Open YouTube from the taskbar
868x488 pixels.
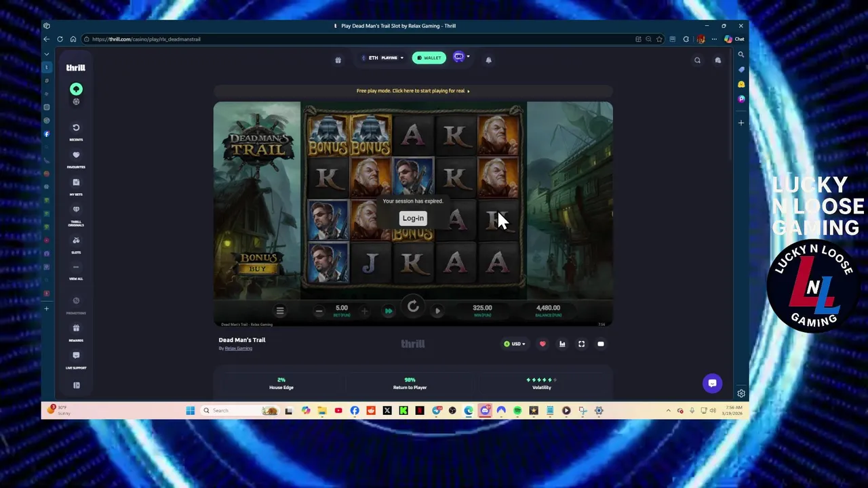click(338, 411)
